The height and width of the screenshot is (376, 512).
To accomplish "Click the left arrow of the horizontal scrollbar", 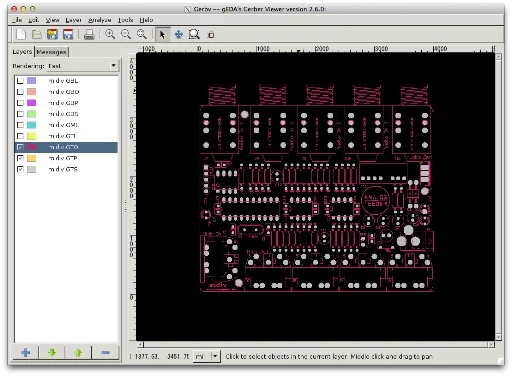I will (x=141, y=344).
